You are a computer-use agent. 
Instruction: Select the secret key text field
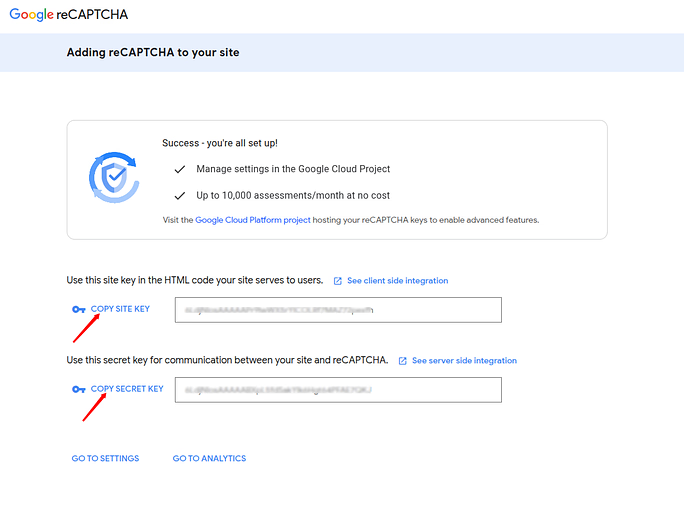(338, 390)
